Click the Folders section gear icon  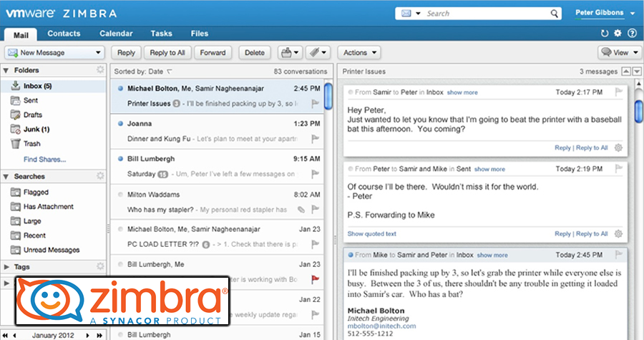coord(100,70)
